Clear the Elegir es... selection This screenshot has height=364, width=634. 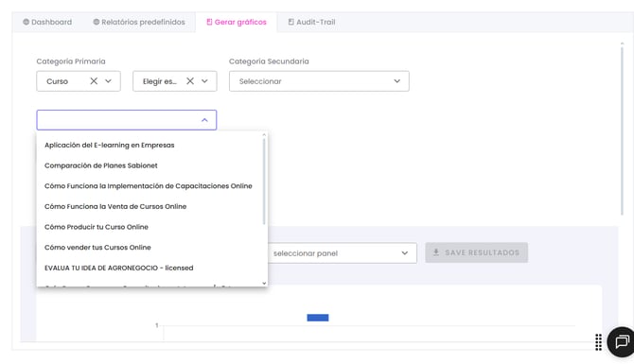click(190, 80)
